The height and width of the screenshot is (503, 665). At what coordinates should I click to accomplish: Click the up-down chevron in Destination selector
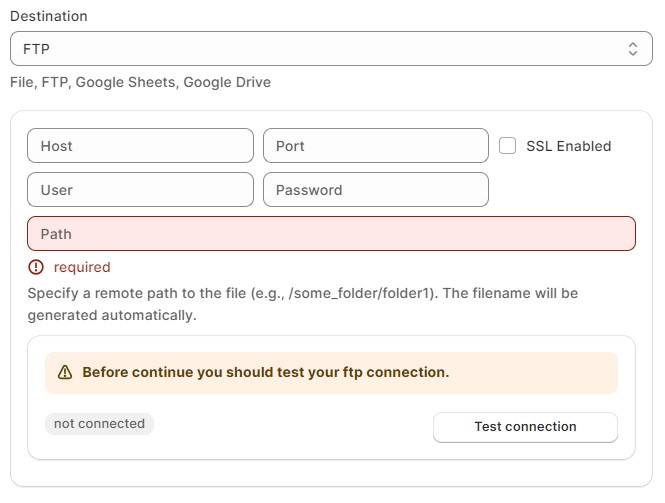(632, 48)
